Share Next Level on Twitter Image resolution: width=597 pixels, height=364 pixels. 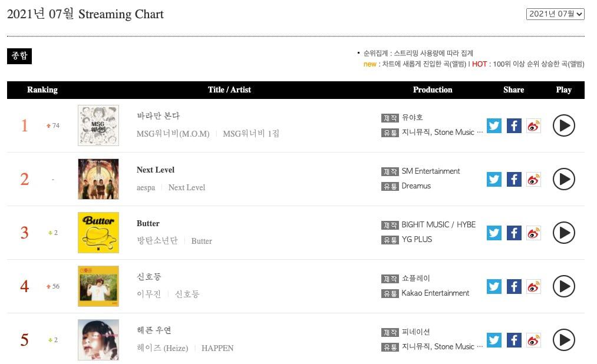pyautogui.click(x=494, y=179)
